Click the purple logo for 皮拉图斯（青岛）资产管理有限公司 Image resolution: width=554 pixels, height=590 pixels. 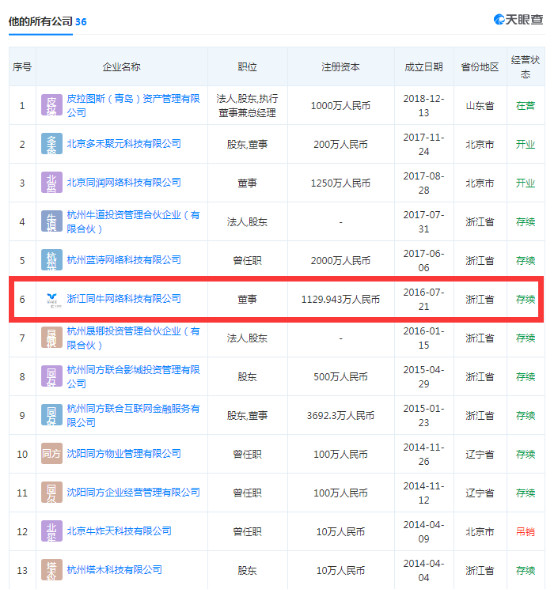[52, 105]
